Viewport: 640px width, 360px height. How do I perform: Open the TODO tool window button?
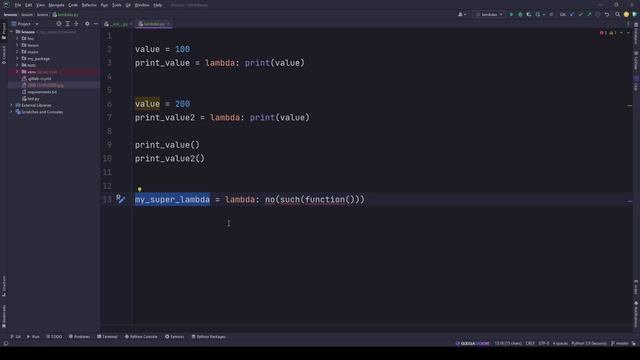pyautogui.click(x=54, y=337)
